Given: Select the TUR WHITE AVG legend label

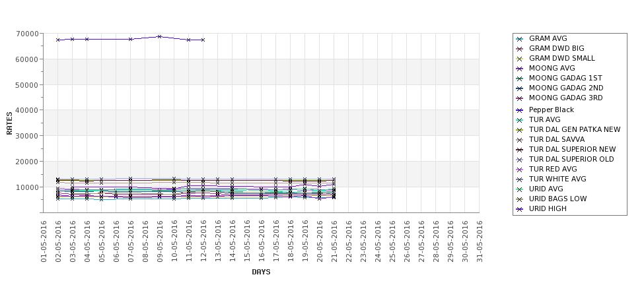Looking at the screenshot, I should coord(557,178).
